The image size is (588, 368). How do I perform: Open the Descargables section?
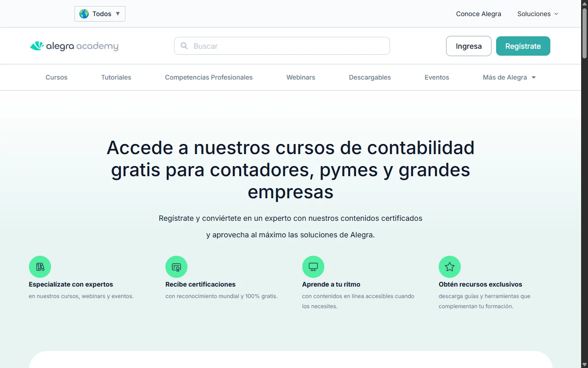tap(370, 77)
